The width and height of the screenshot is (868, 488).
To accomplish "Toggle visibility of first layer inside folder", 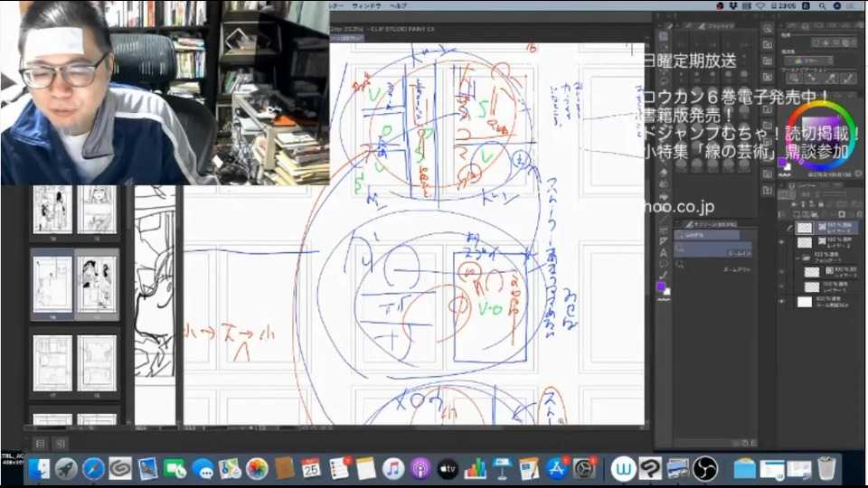I will click(x=781, y=272).
